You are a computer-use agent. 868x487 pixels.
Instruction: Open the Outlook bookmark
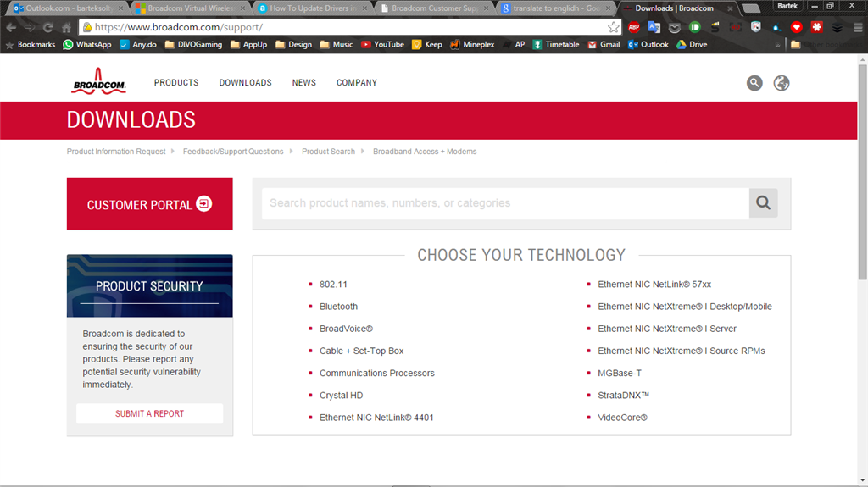(648, 44)
